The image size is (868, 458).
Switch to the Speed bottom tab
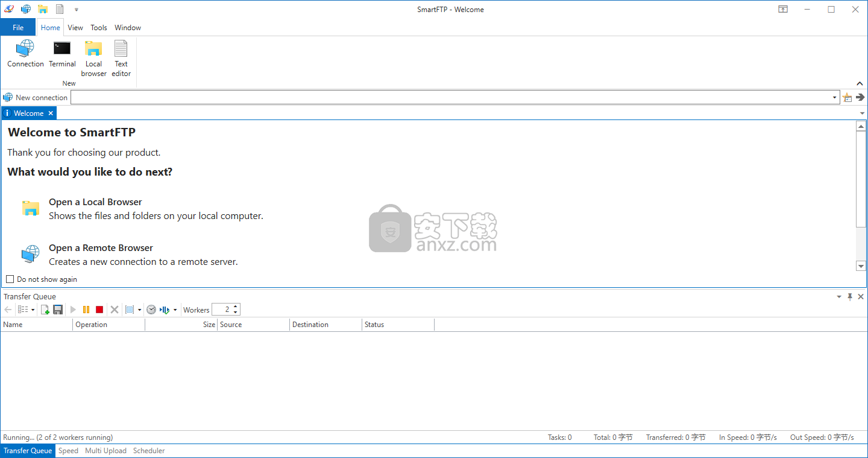point(68,450)
